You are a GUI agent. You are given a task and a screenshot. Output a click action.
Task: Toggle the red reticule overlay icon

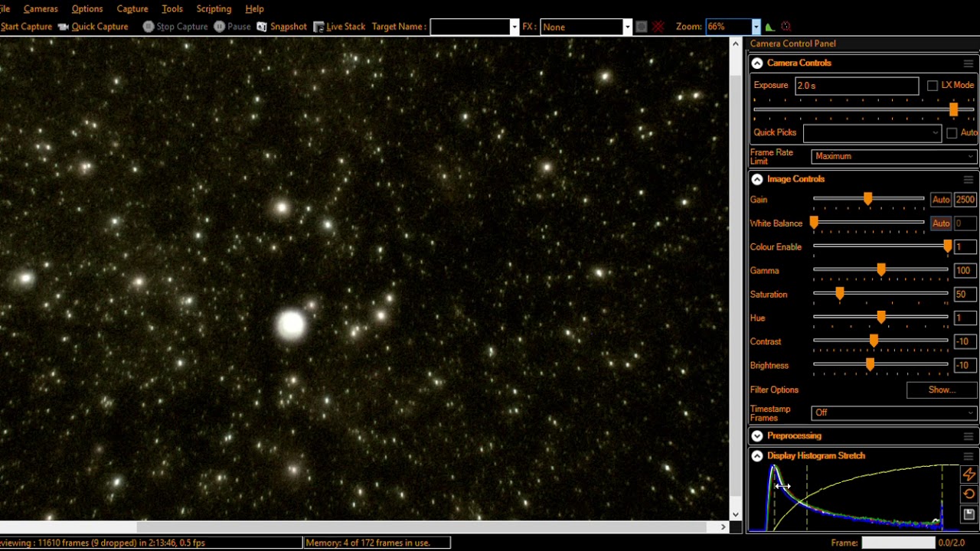pos(658,27)
